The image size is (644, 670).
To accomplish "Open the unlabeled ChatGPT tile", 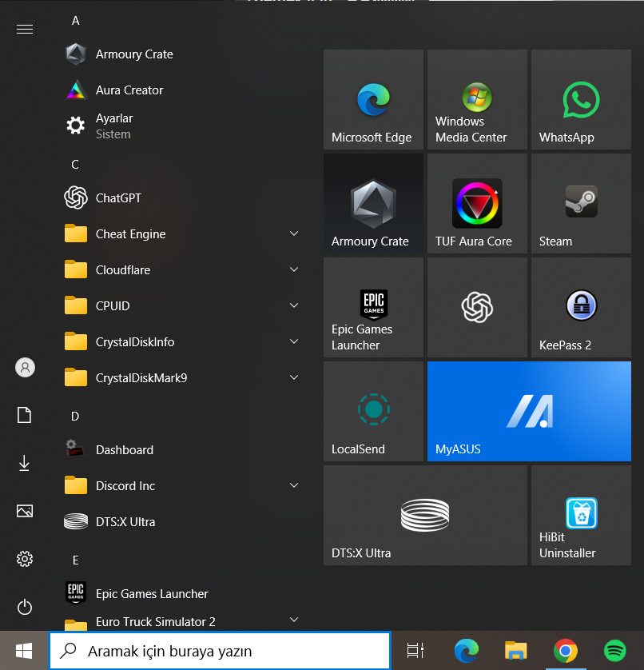I will coord(477,307).
